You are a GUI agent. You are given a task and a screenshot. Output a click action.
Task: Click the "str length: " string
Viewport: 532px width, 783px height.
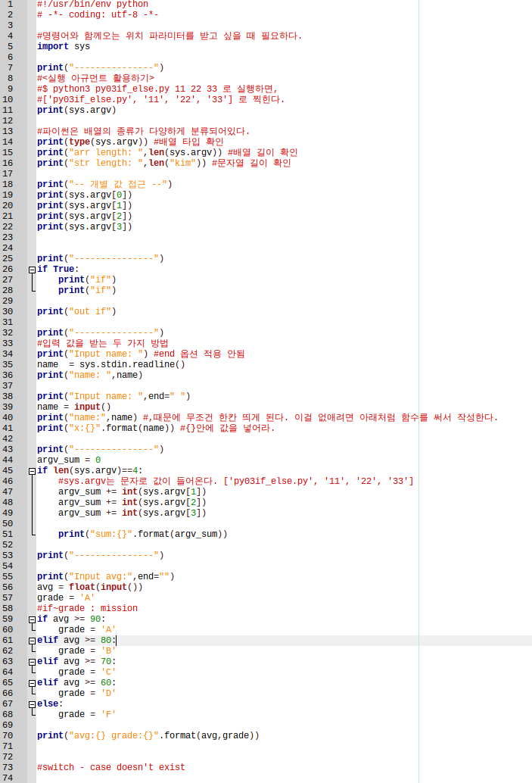pos(106,163)
